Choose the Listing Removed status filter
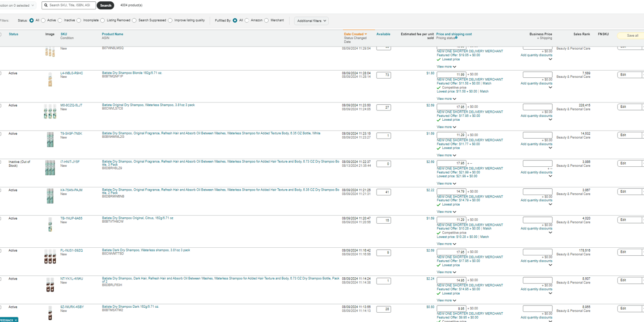Image resolution: width=644 pixels, height=322 pixels. coord(103,21)
